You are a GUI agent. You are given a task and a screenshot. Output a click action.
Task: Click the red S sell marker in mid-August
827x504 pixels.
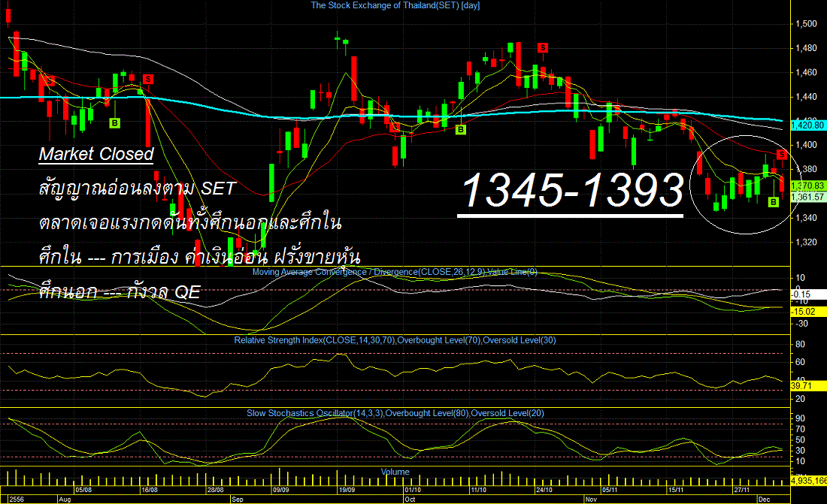click(x=147, y=79)
